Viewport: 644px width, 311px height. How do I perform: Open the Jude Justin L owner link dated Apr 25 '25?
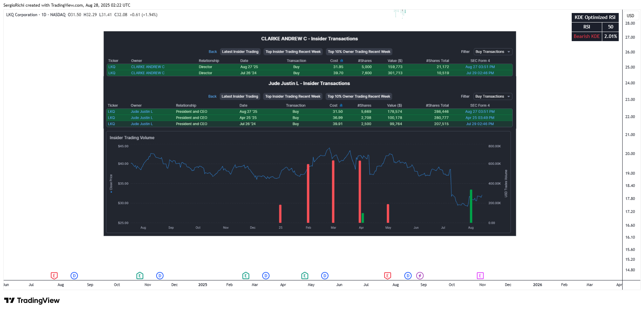(142, 118)
